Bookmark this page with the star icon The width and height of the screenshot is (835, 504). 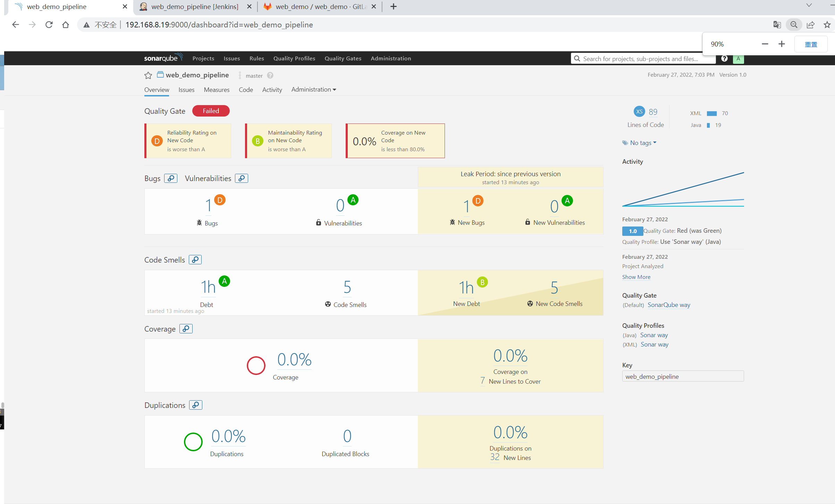pyautogui.click(x=827, y=25)
